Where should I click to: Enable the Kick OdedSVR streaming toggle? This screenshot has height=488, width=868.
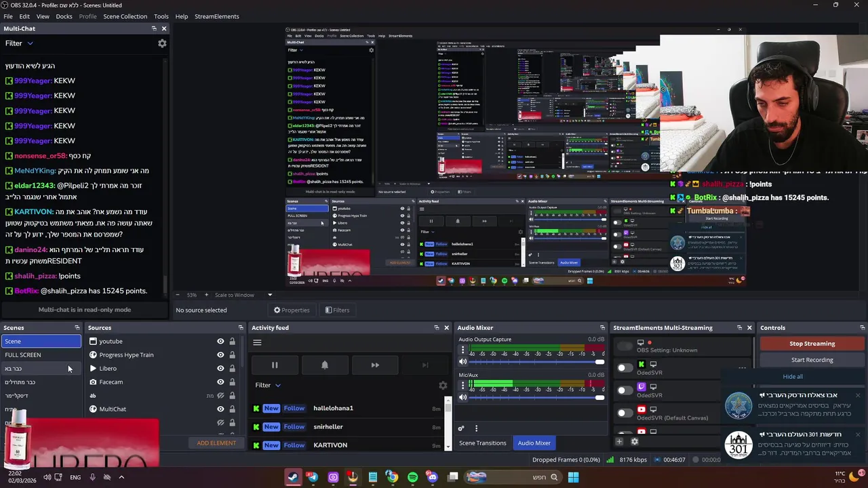tap(625, 368)
